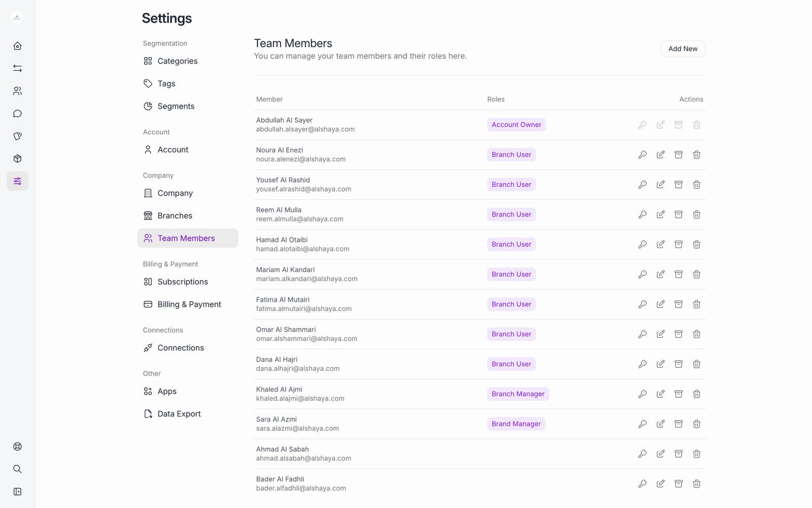This screenshot has height=508, width=812.
Task: Open the home icon in left sidebar
Action: (x=17, y=46)
